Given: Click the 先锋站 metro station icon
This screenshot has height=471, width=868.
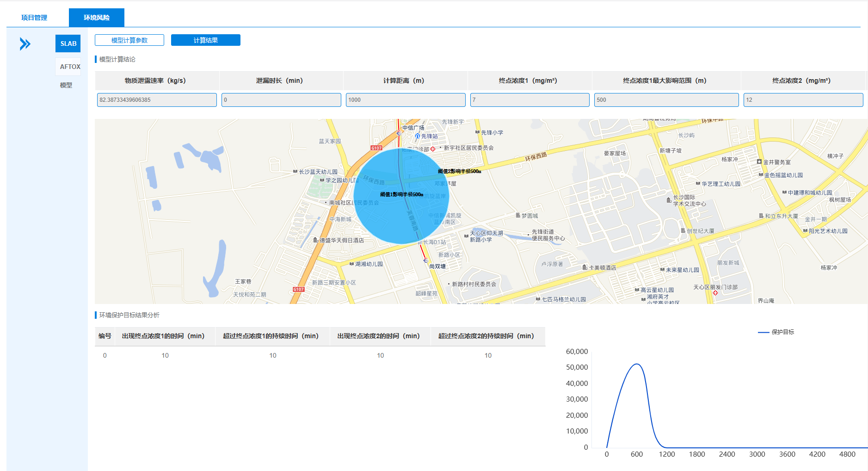Looking at the screenshot, I should point(418,136).
